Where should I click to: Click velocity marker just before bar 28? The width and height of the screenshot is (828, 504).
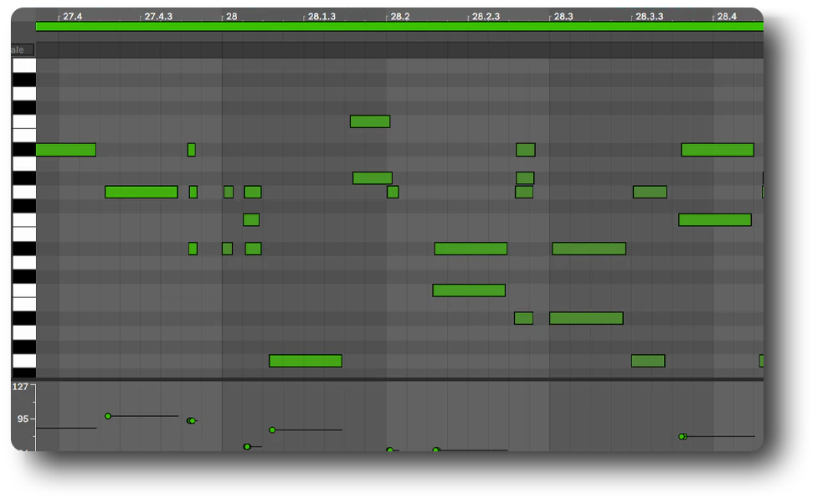pos(191,420)
